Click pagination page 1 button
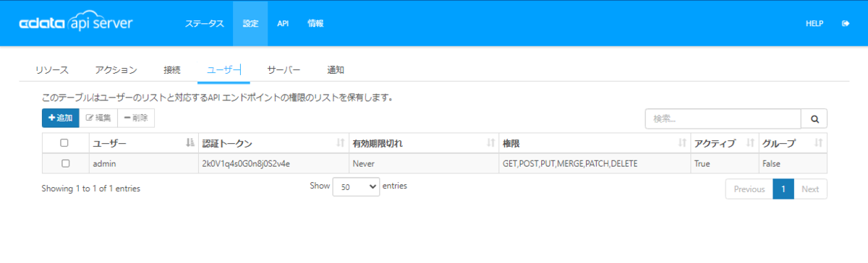This screenshot has width=868, height=263. click(x=783, y=189)
